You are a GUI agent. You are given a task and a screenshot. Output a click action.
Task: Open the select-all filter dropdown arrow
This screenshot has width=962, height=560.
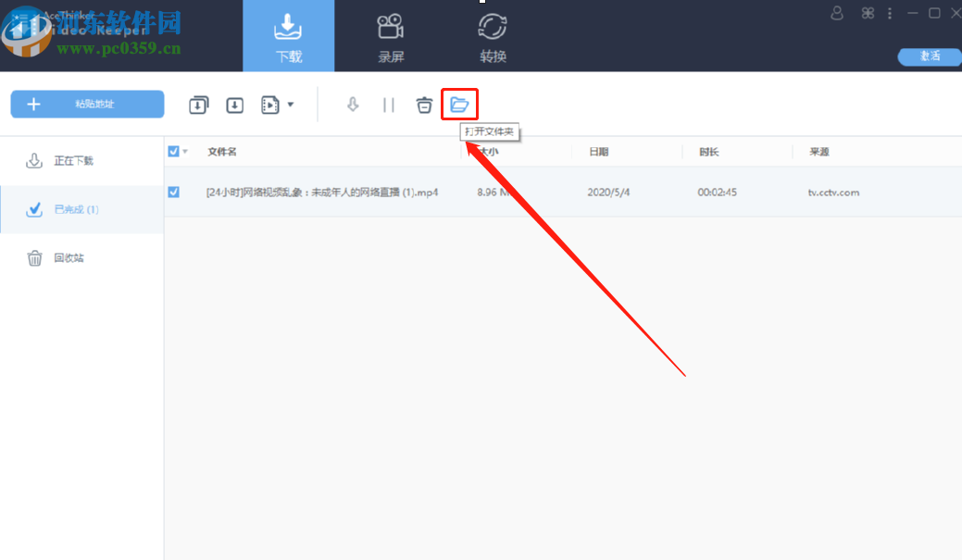183,151
